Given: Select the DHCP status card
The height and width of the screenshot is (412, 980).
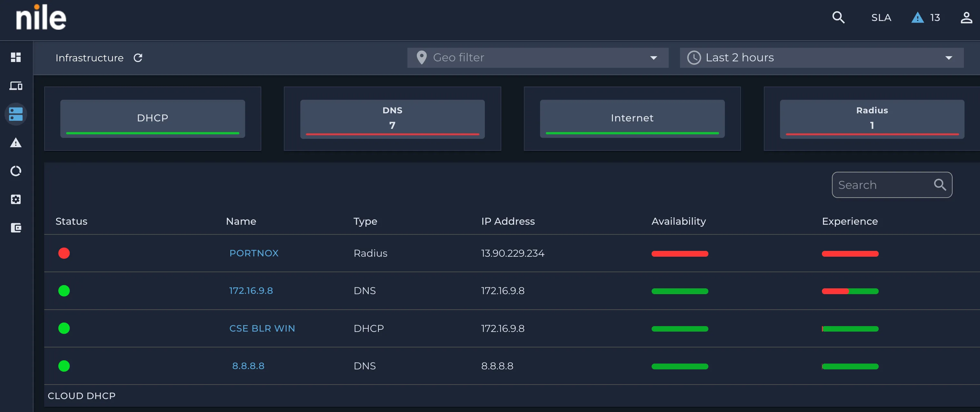Looking at the screenshot, I should pyautogui.click(x=153, y=118).
